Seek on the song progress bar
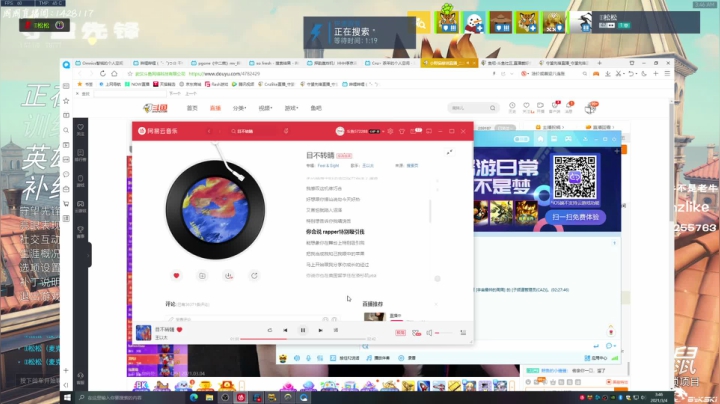The image size is (720, 404). click(x=303, y=339)
